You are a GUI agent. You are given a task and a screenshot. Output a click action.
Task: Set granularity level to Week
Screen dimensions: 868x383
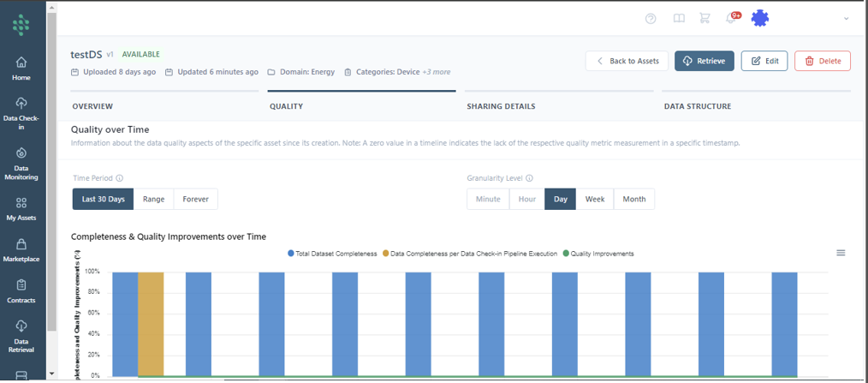tap(594, 199)
